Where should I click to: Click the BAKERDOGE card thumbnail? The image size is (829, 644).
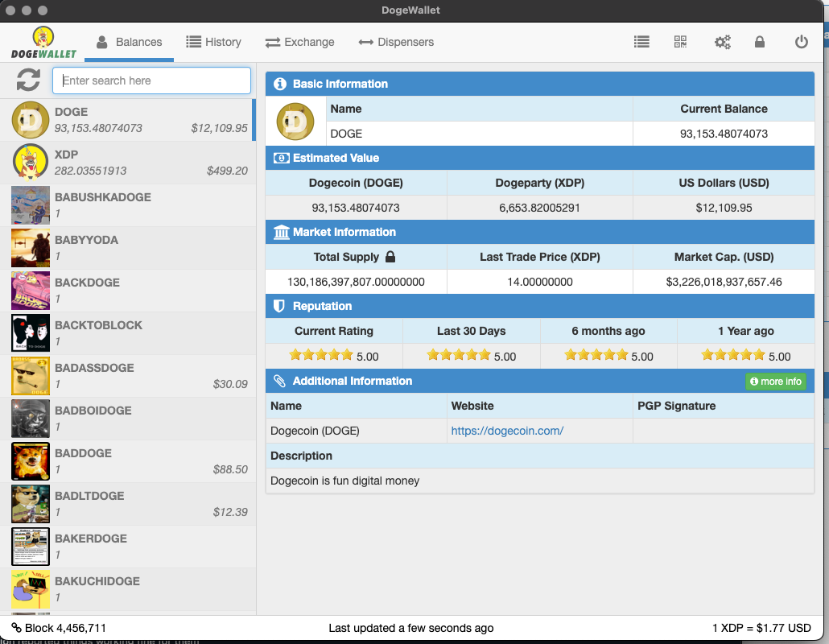(x=31, y=547)
